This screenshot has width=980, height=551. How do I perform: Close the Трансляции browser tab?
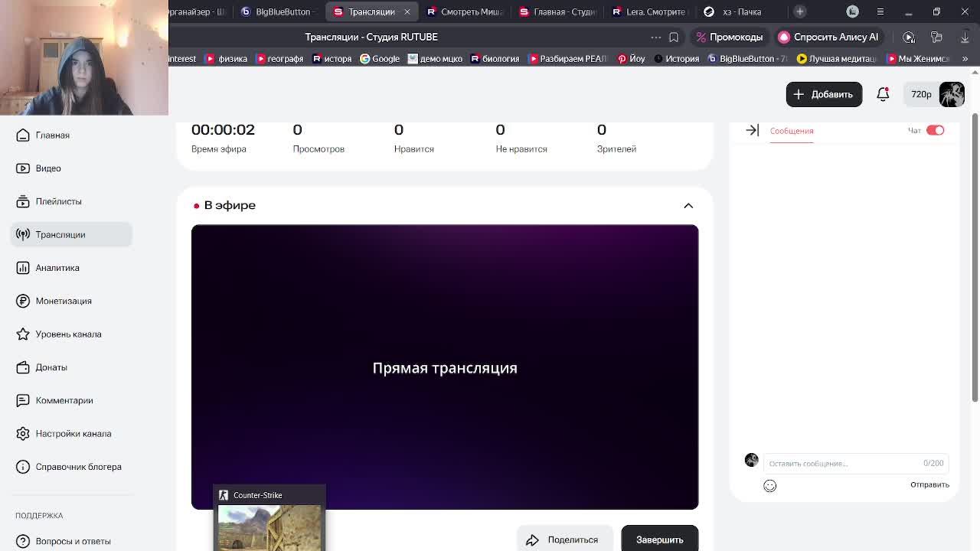coord(407,11)
